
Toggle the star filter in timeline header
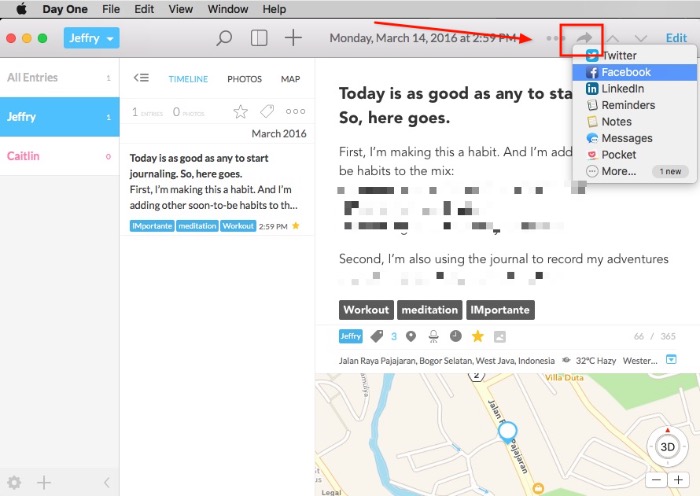point(240,112)
